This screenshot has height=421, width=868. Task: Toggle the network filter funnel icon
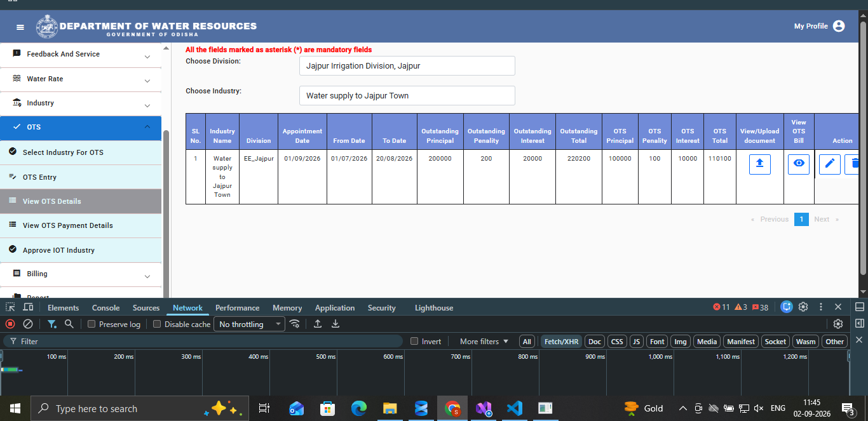[x=52, y=324]
